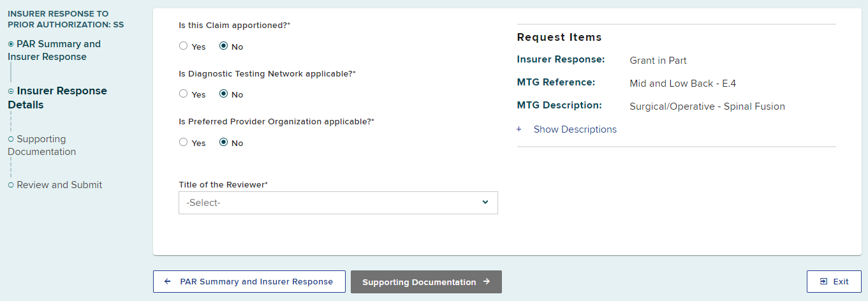Click the plus icon beside Show Descriptions
Screen dimensions: 868x301
[x=519, y=129]
